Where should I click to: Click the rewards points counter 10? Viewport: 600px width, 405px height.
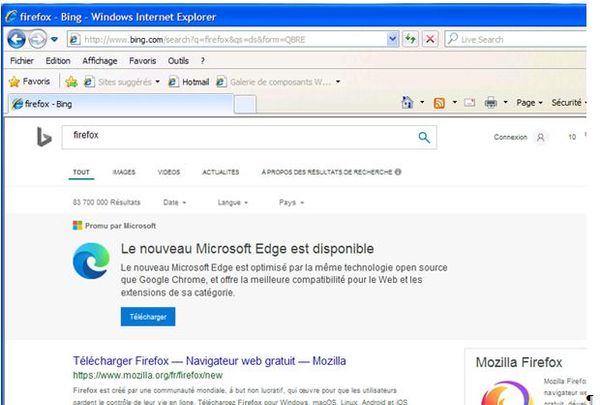(x=572, y=137)
